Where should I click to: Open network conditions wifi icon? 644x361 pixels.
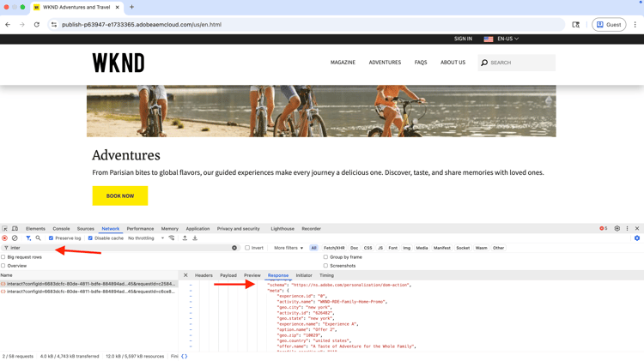[x=172, y=238]
